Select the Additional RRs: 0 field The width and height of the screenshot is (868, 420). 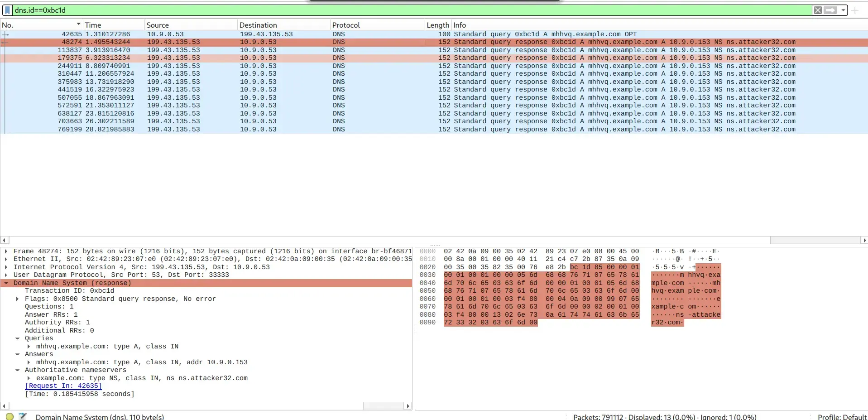pyautogui.click(x=59, y=330)
